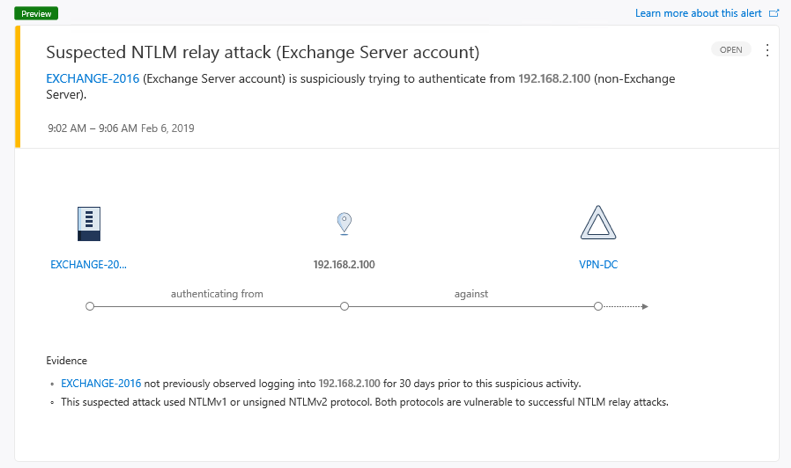Click the location pin icon above 192.168.2.100
Screen dimensions: 791x468
(344, 223)
